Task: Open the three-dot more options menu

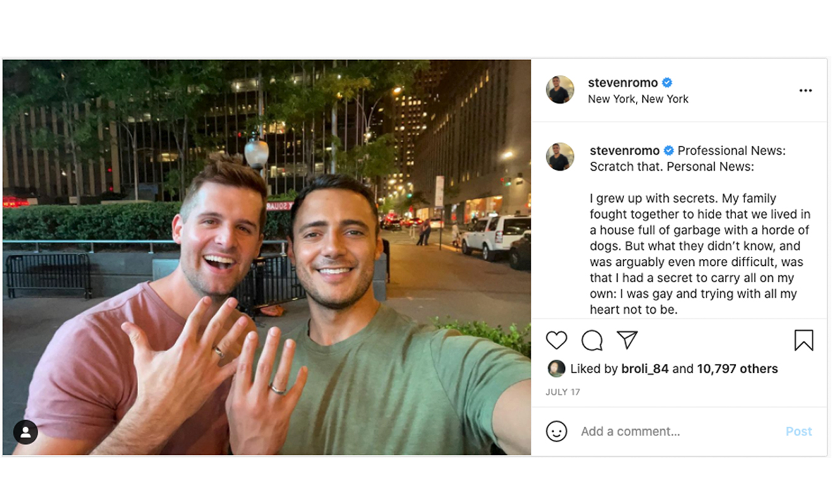Action: click(x=806, y=91)
